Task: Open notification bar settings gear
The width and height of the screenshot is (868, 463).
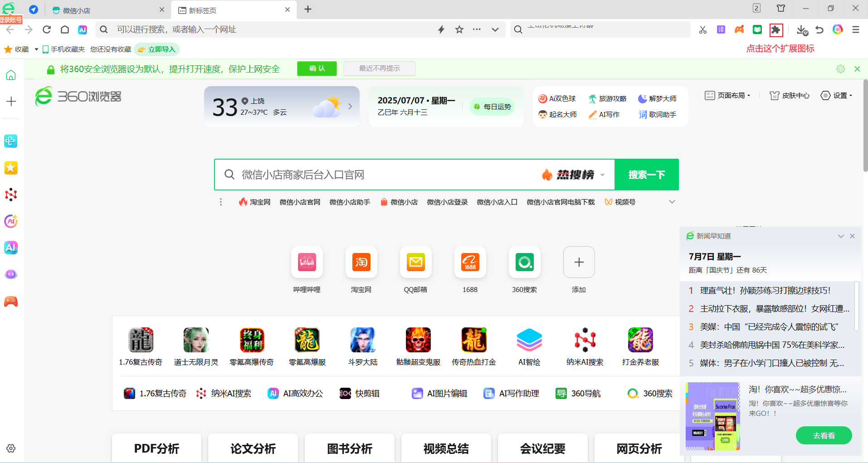Action: click(841, 69)
